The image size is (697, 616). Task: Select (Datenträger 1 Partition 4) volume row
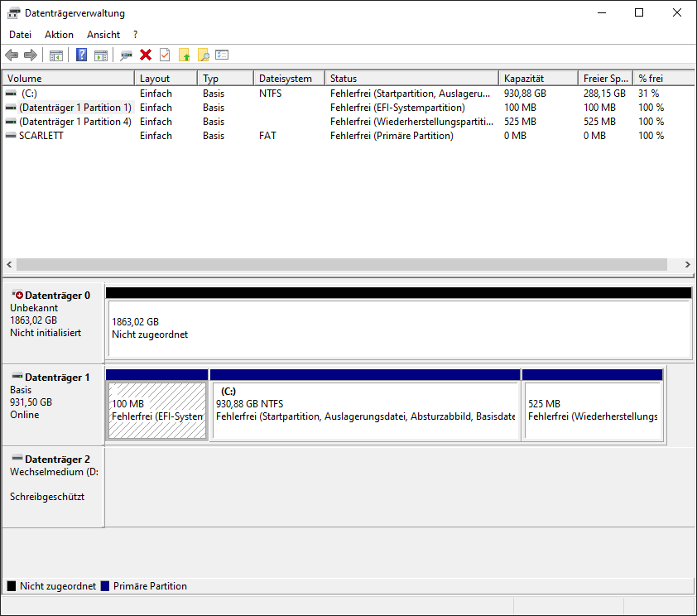coord(348,122)
